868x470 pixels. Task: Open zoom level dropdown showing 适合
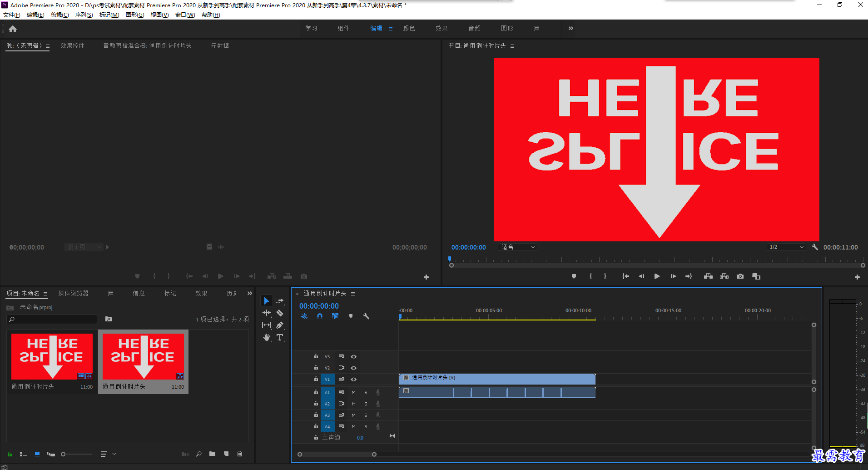[518, 247]
